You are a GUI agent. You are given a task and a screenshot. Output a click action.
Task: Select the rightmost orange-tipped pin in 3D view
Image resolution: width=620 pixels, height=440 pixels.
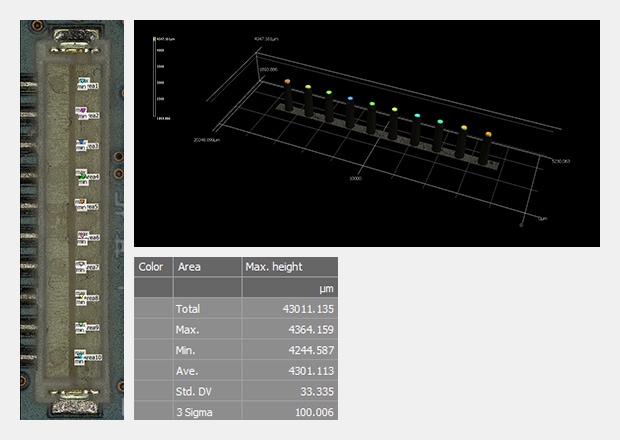tap(488, 134)
